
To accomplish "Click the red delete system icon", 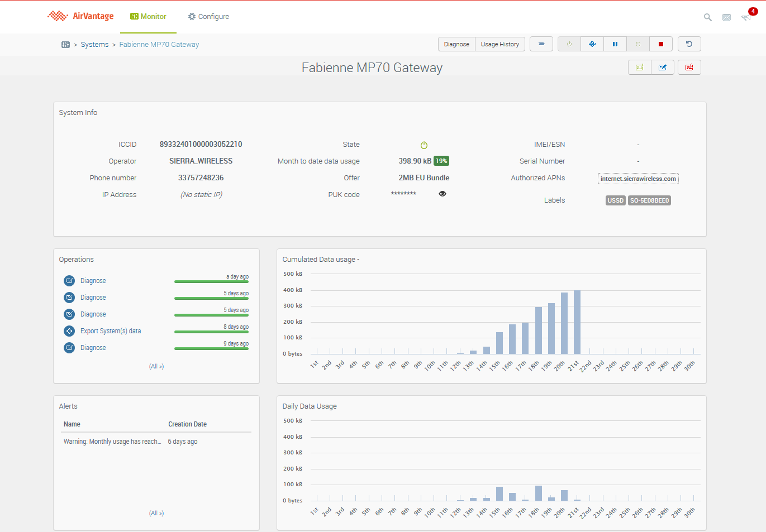I will [x=689, y=68].
